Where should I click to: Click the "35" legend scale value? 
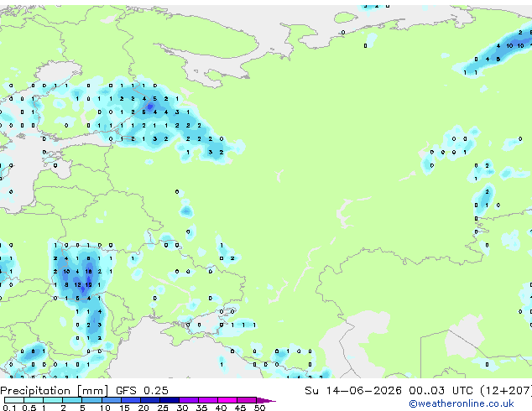point(201,408)
